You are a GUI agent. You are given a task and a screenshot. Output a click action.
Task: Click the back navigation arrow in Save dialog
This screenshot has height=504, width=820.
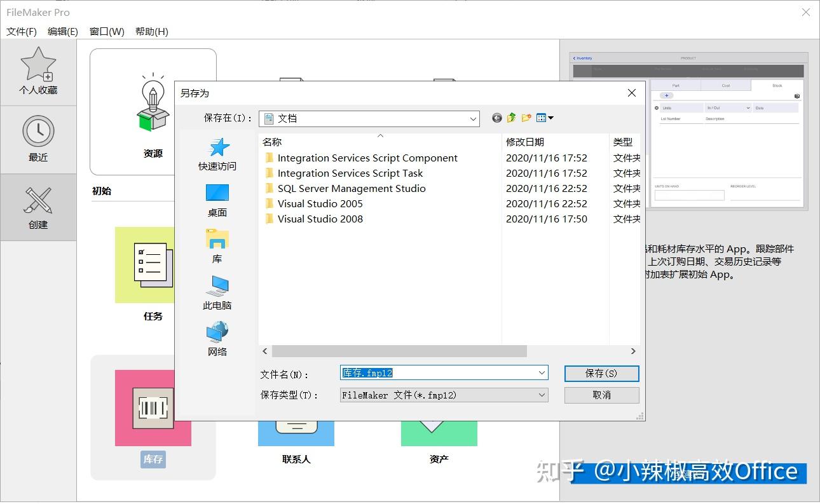pos(496,118)
